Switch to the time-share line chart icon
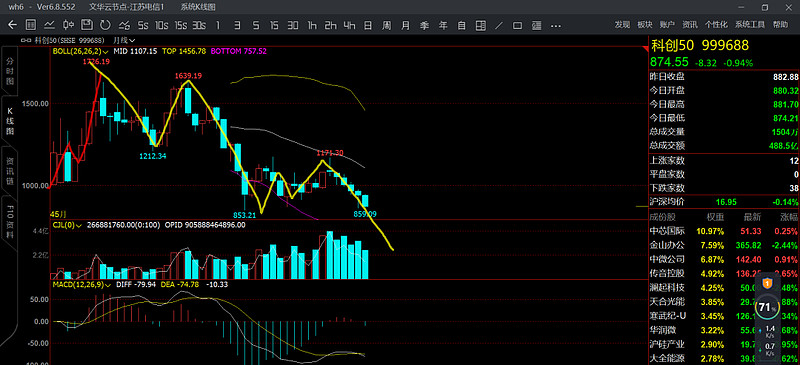 click(x=49, y=25)
